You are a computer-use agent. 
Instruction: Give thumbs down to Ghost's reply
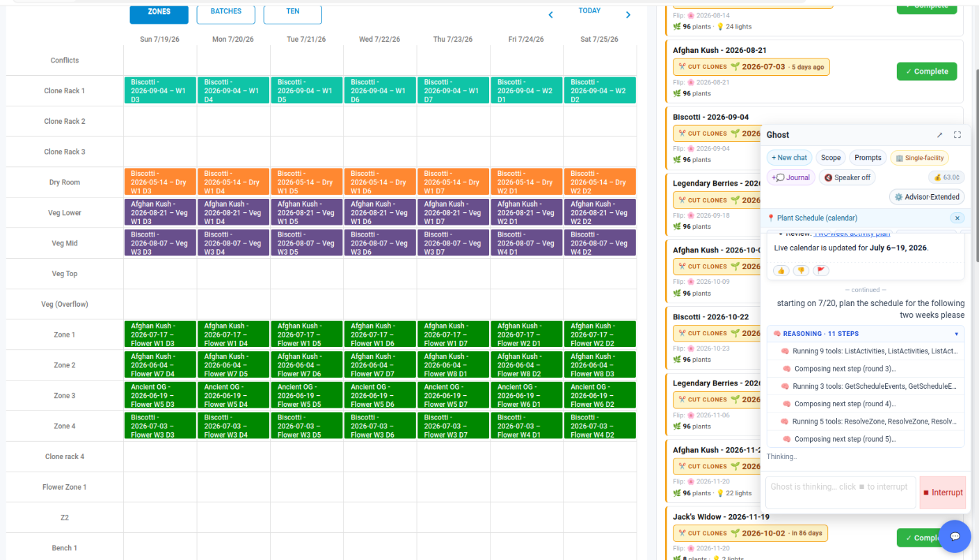point(801,271)
